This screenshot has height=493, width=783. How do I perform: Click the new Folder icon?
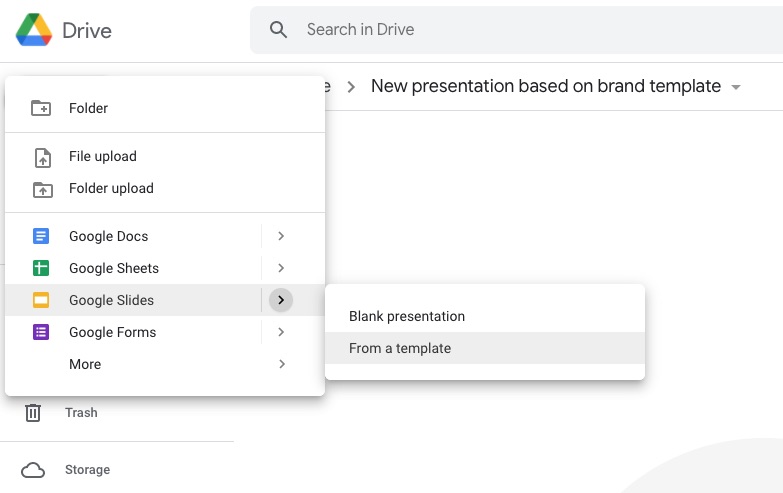[41, 108]
